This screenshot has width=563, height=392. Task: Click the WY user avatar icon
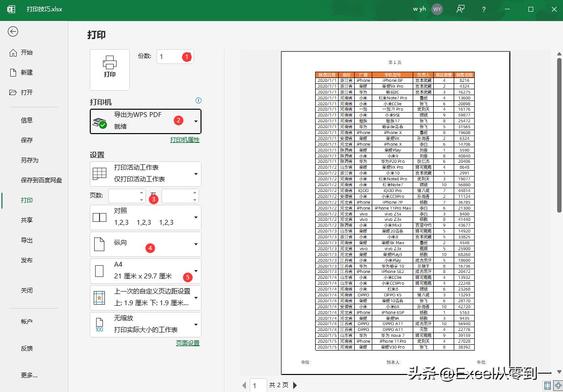tap(437, 9)
